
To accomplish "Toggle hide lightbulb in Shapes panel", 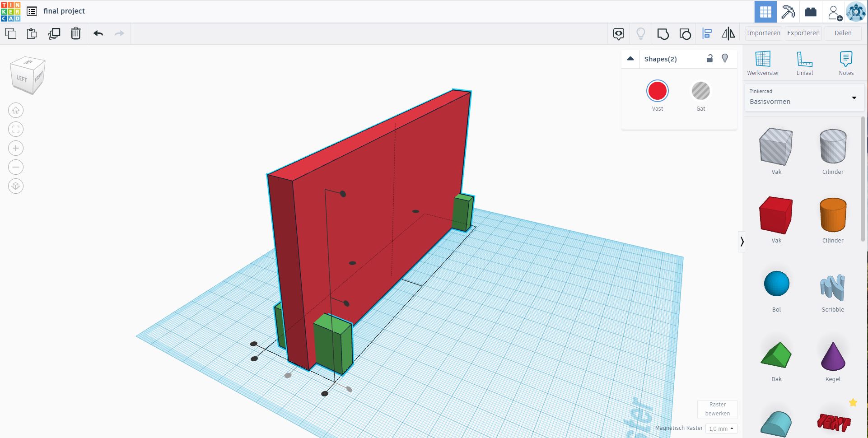I will (725, 58).
